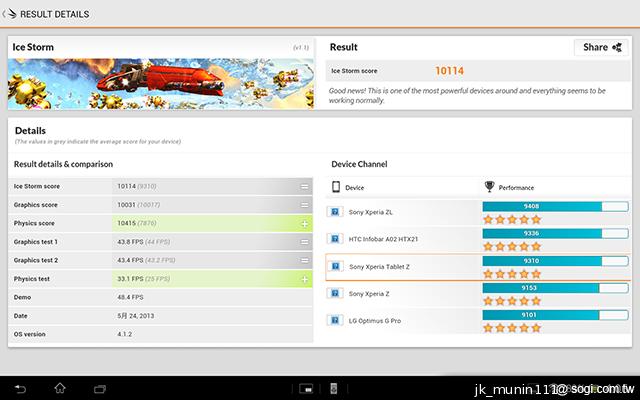Open the recent apps icon

tap(99, 388)
